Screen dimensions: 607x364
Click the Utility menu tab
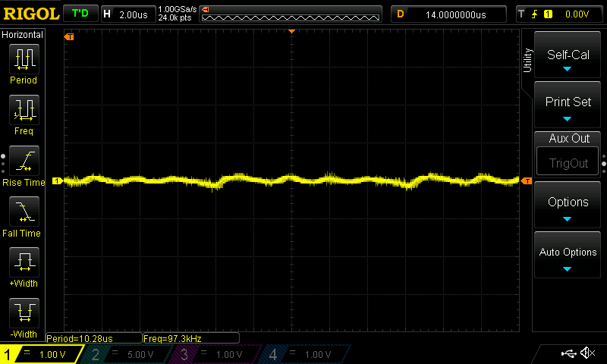coord(527,61)
